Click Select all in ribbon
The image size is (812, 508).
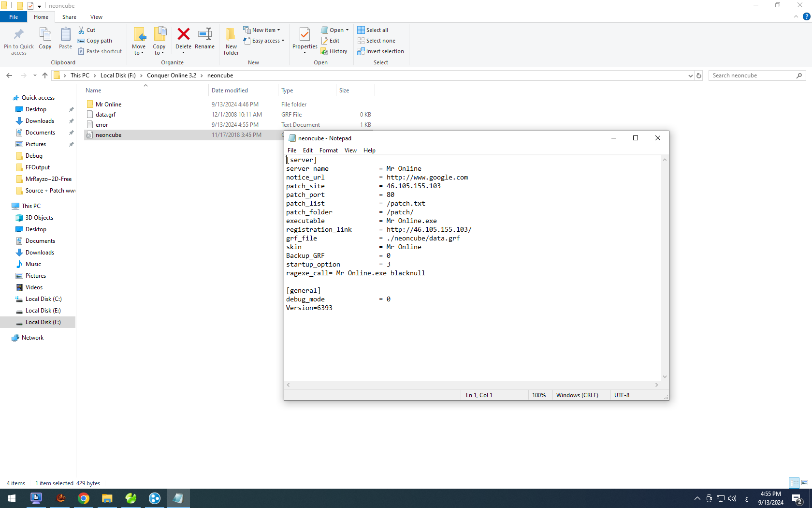click(373, 30)
